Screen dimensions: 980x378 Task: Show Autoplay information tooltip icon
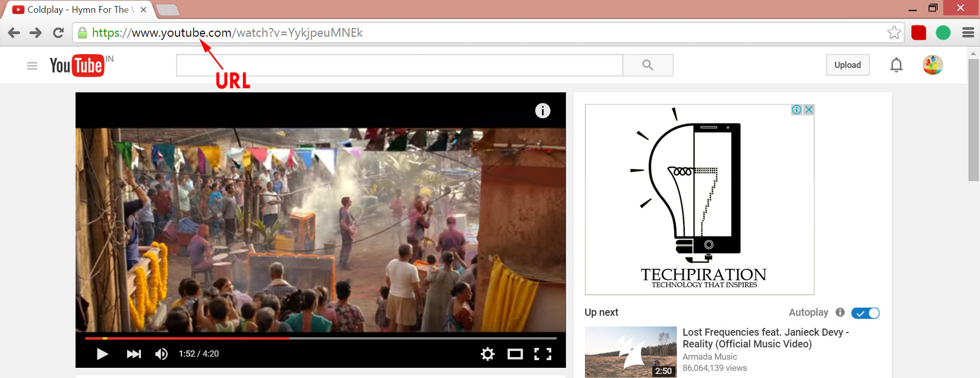(840, 312)
